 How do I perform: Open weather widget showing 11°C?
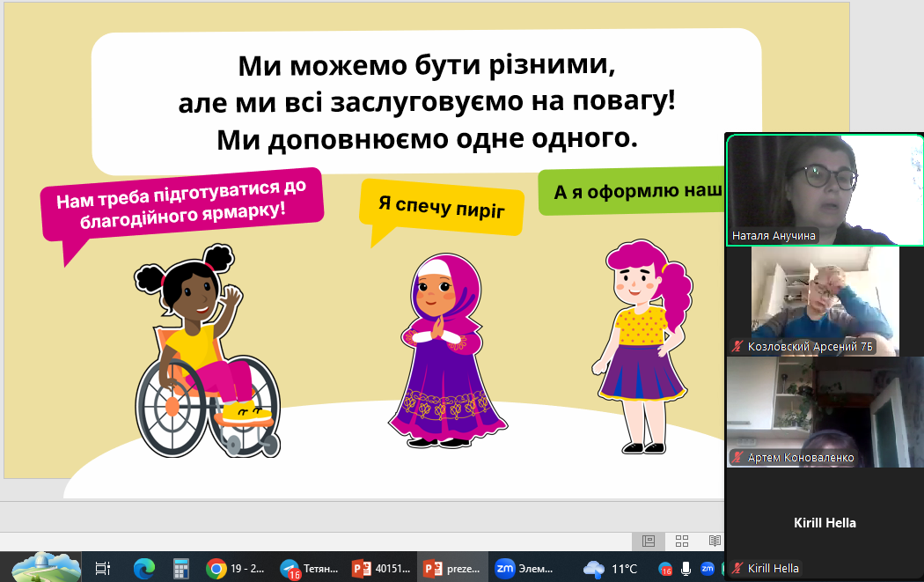[x=611, y=569]
